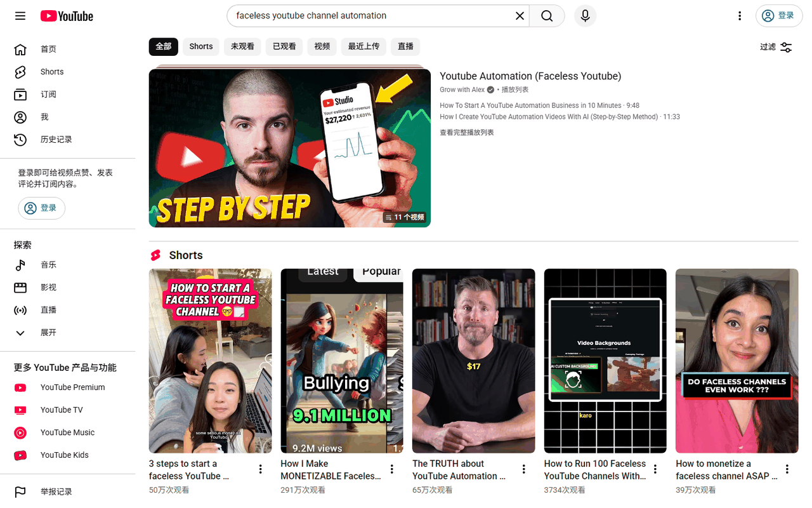Viewport: 812px width, 508px height.
Task: Open YouTube Kids link
Action: click(x=68, y=455)
